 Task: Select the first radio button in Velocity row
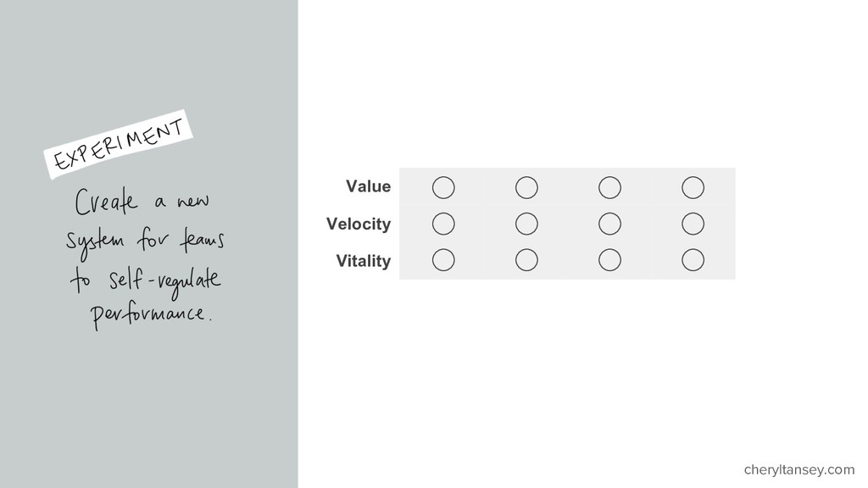click(x=443, y=224)
